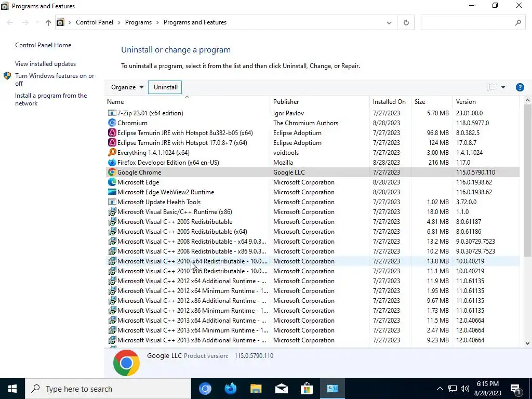Expand the view options dropdown arrow

point(503,87)
